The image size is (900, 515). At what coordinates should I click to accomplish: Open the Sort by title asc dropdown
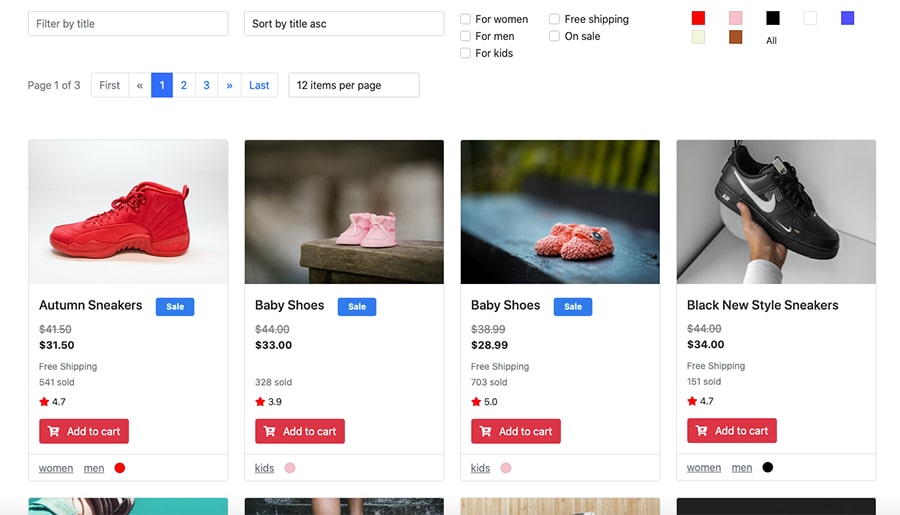[344, 24]
